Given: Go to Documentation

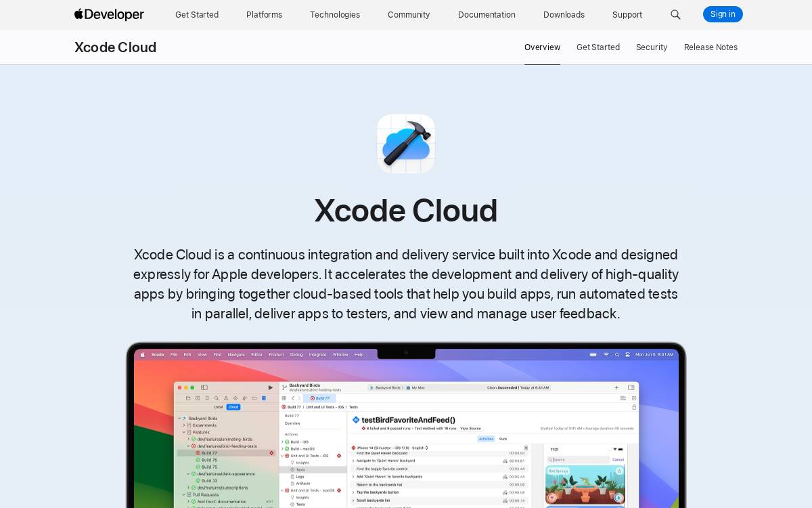Looking at the screenshot, I should click(487, 14).
